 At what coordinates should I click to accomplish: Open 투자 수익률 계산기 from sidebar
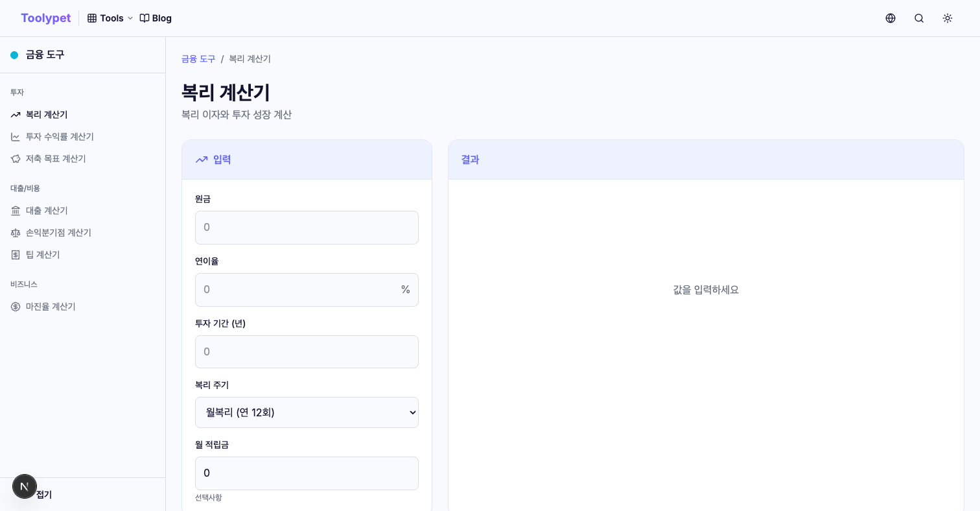[60, 137]
